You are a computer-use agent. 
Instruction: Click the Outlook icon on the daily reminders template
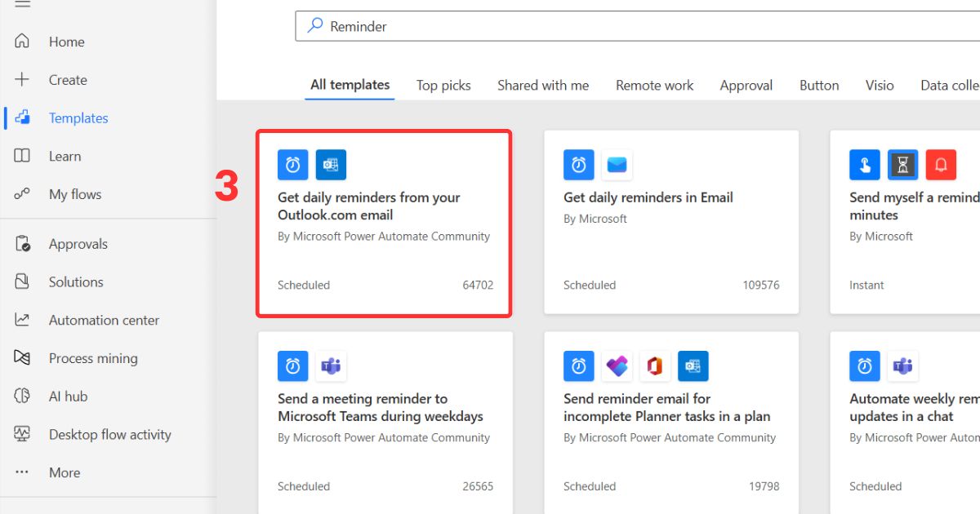click(331, 164)
